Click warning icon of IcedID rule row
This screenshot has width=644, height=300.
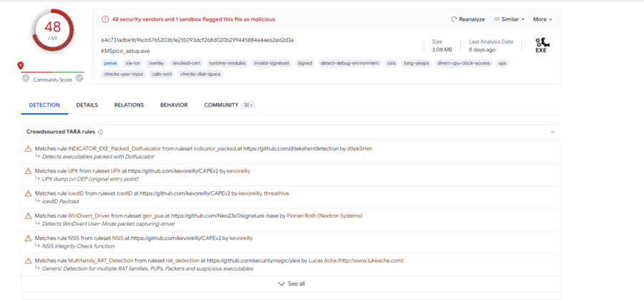click(29, 193)
